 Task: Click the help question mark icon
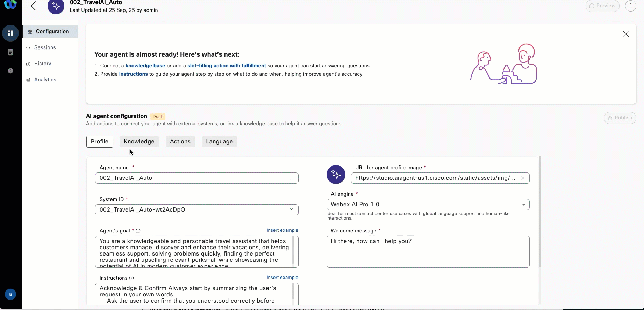click(10, 71)
